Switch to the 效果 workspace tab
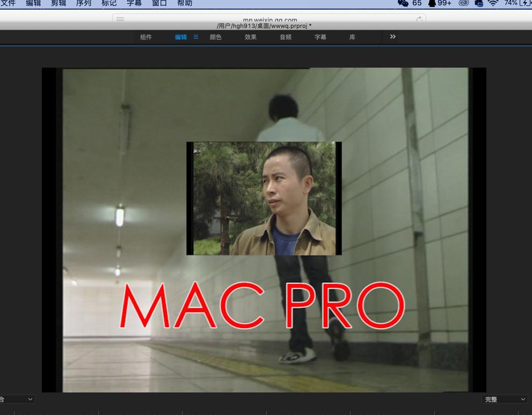 pyautogui.click(x=250, y=37)
